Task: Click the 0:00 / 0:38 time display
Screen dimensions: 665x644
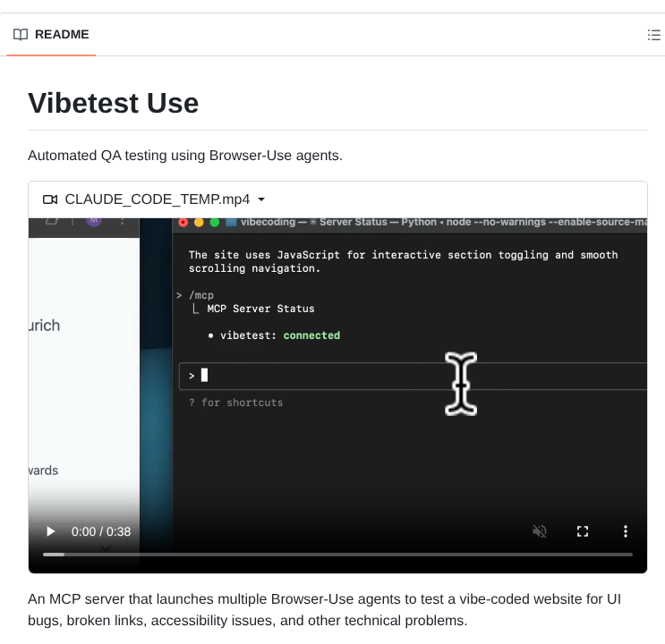Action: click(101, 531)
